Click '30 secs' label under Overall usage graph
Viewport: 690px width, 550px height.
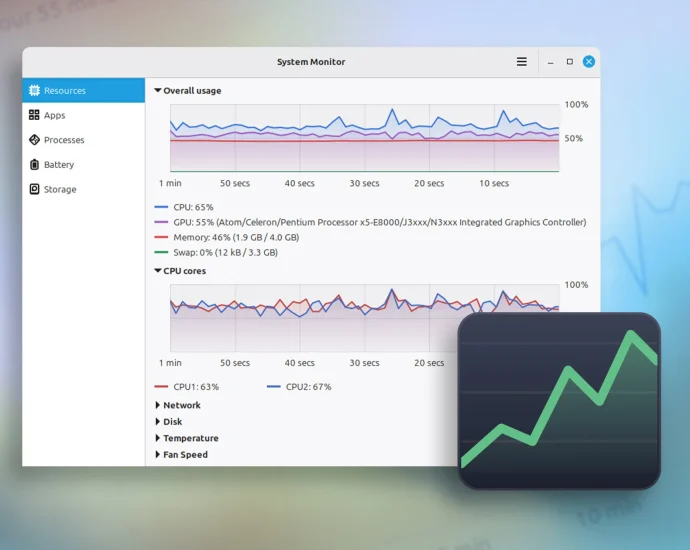tap(364, 183)
